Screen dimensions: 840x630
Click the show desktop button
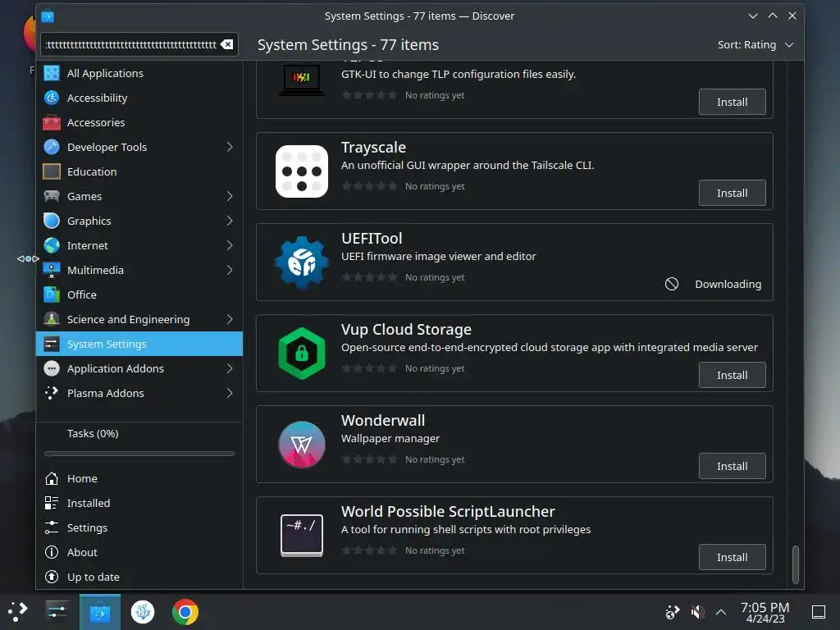[x=819, y=612]
